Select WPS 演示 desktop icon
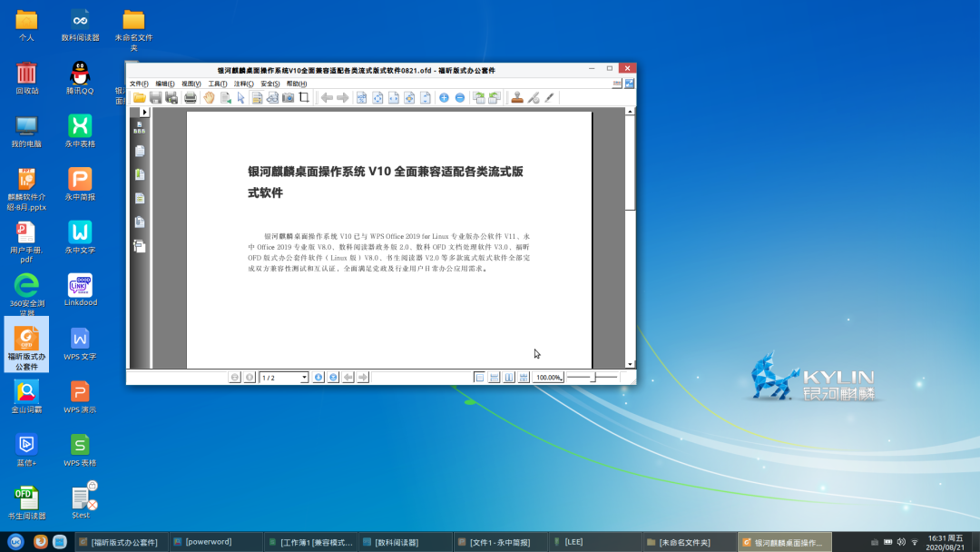This screenshot has width=980, height=552. coord(80,397)
